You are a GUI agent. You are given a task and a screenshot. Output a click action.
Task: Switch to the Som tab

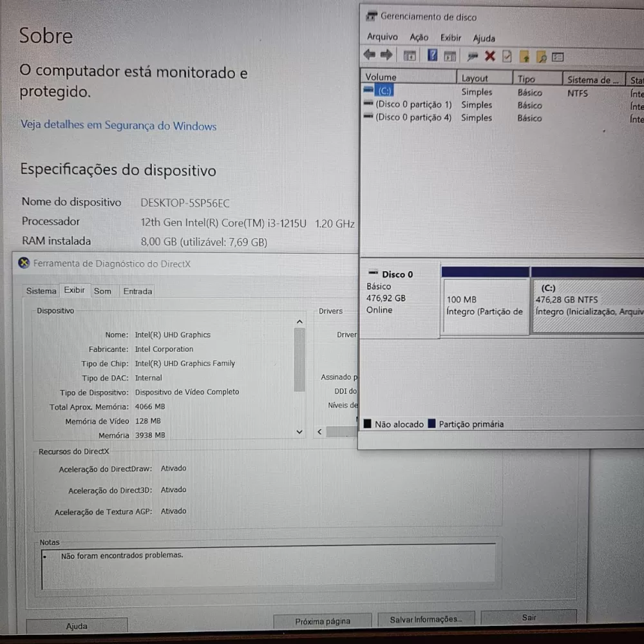pyautogui.click(x=102, y=291)
